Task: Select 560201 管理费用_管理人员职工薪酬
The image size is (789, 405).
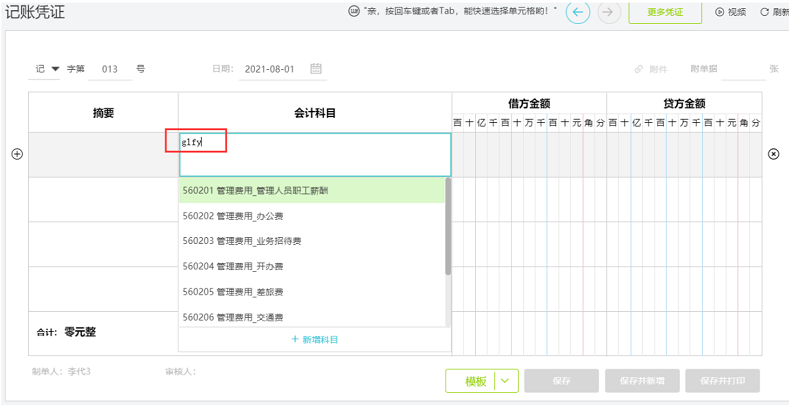Action: (312, 190)
